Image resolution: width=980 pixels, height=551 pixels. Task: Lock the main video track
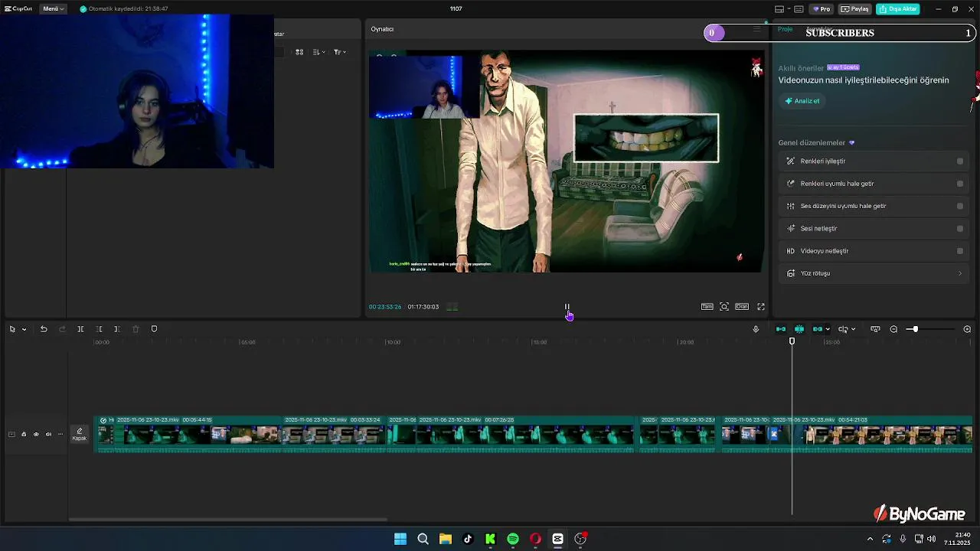click(x=24, y=435)
